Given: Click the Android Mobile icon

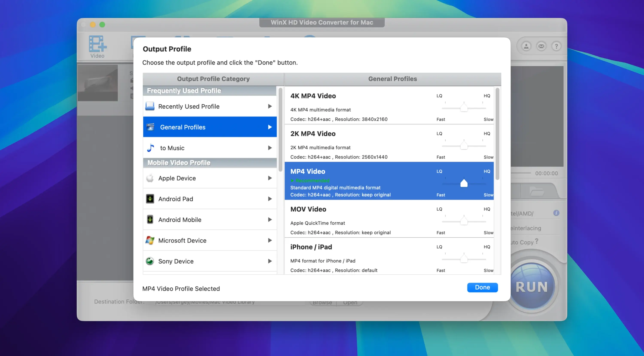Looking at the screenshot, I should click(150, 220).
